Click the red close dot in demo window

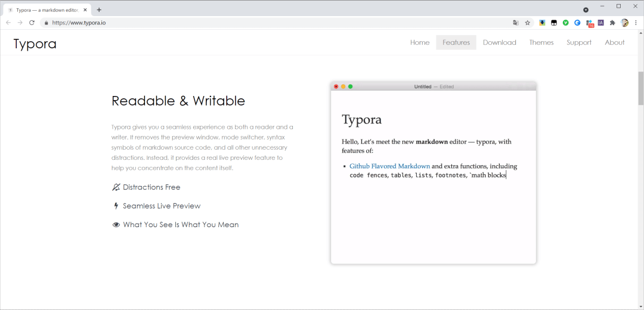click(x=336, y=86)
